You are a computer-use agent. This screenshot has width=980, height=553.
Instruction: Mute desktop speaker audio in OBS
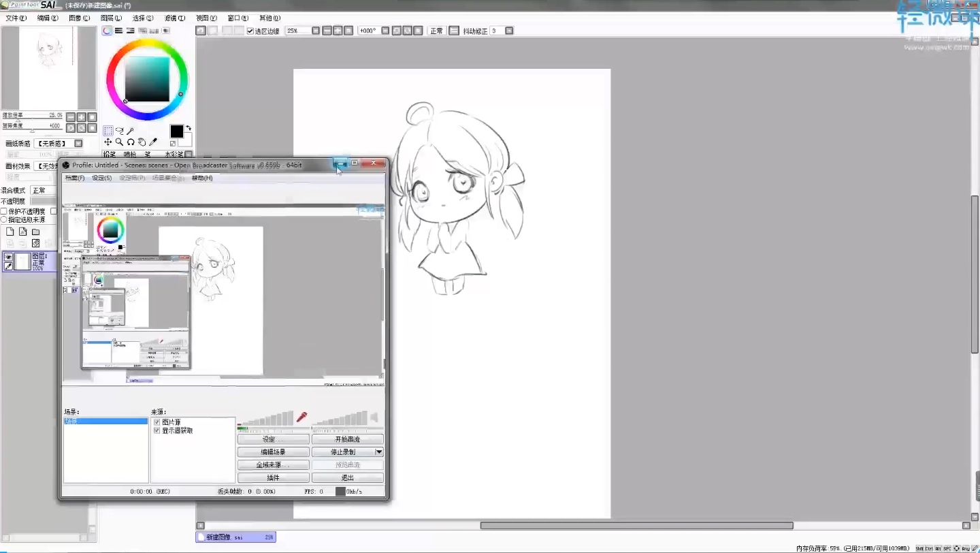(374, 417)
